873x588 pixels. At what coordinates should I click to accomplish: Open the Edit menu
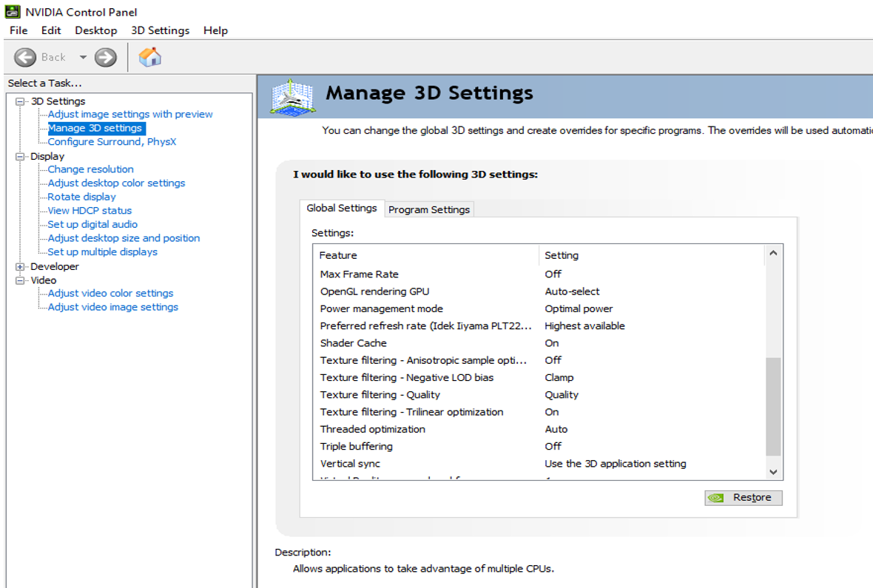point(50,30)
